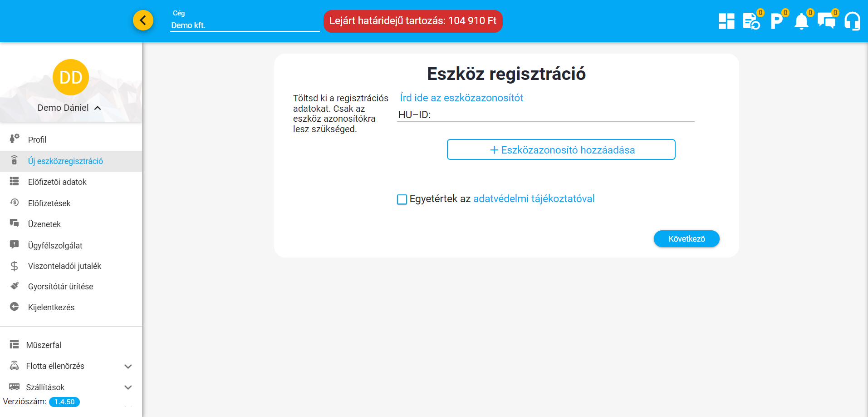The height and width of the screenshot is (417, 868).
Task: Open the adatvédelmi tájékoztatóval link
Action: 534,199
